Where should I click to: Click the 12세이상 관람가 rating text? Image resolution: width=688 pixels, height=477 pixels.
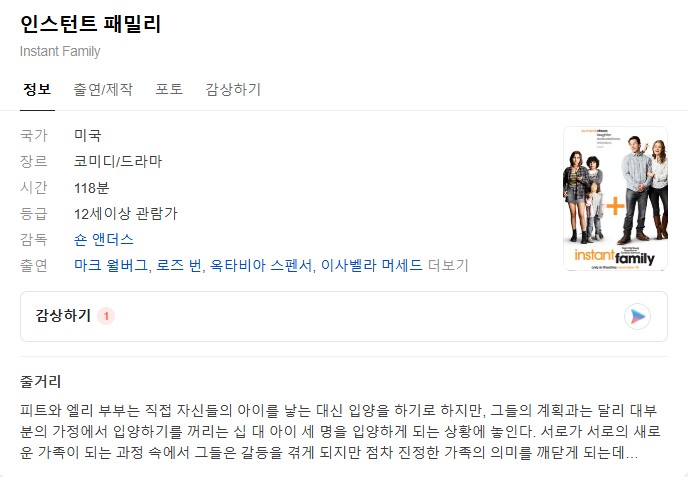click(x=125, y=214)
